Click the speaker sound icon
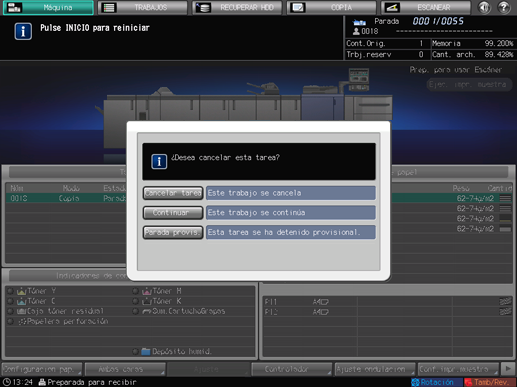 pyautogui.click(x=484, y=7)
